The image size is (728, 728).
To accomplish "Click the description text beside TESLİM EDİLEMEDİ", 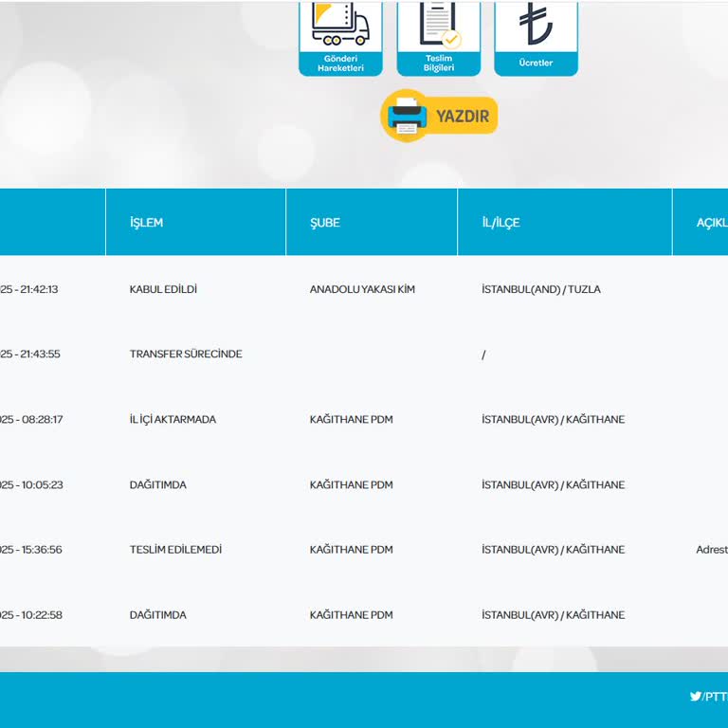I will tap(712, 550).
